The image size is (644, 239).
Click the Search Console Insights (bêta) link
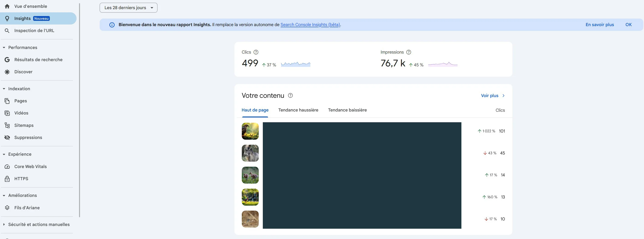[310, 25]
